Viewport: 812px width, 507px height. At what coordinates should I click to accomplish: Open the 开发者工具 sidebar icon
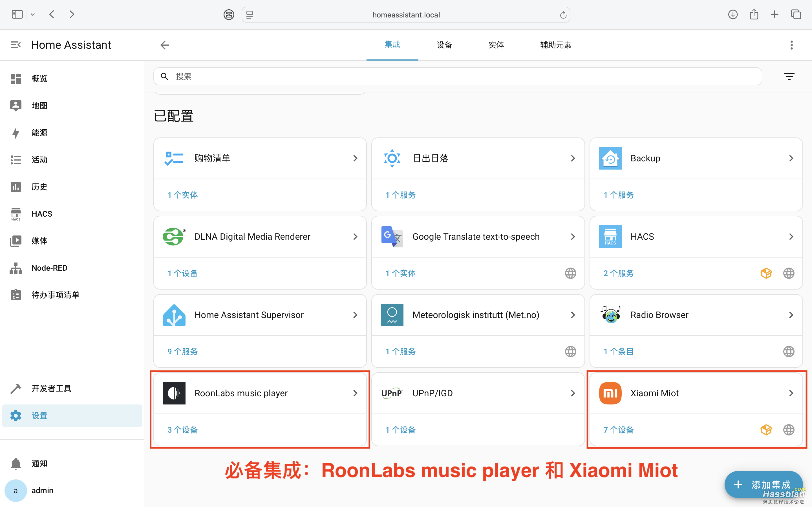point(16,388)
